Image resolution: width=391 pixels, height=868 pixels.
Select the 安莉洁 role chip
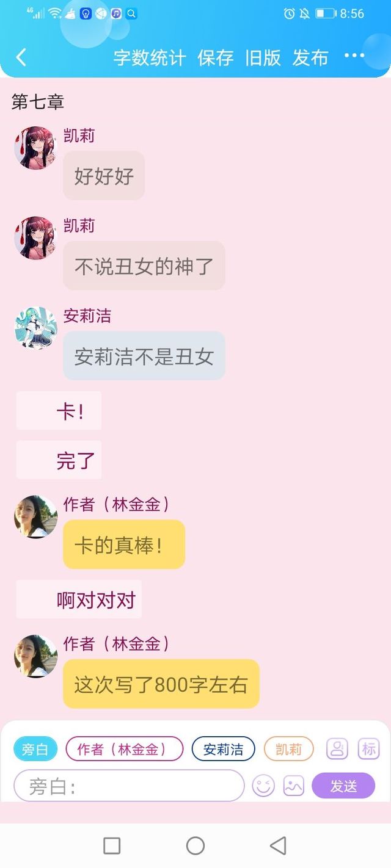[x=224, y=749]
